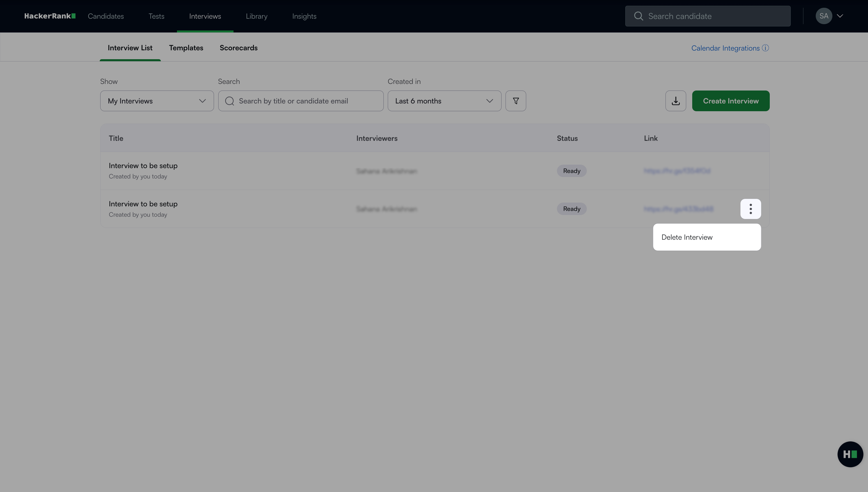Click the Calendar Integrations info icon
This screenshot has width=868, height=492.
pyautogui.click(x=765, y=48)
